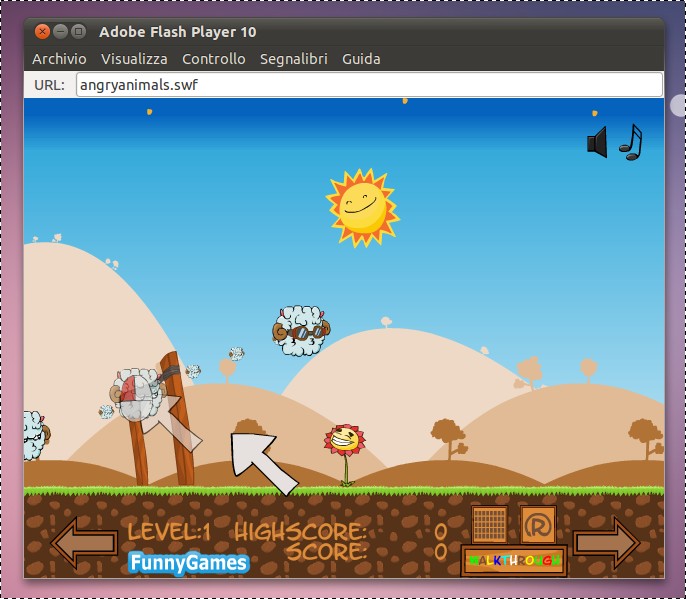This screenshot has width=686, height=599.
Task: Toggle game music with note icon
Action: tap(630, 142)
